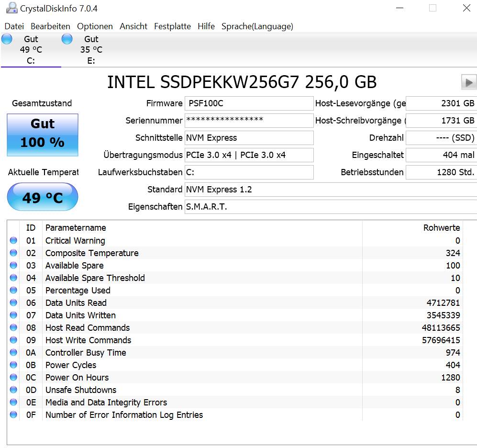Go to next disk with arrow button

(x=469, y=82)
